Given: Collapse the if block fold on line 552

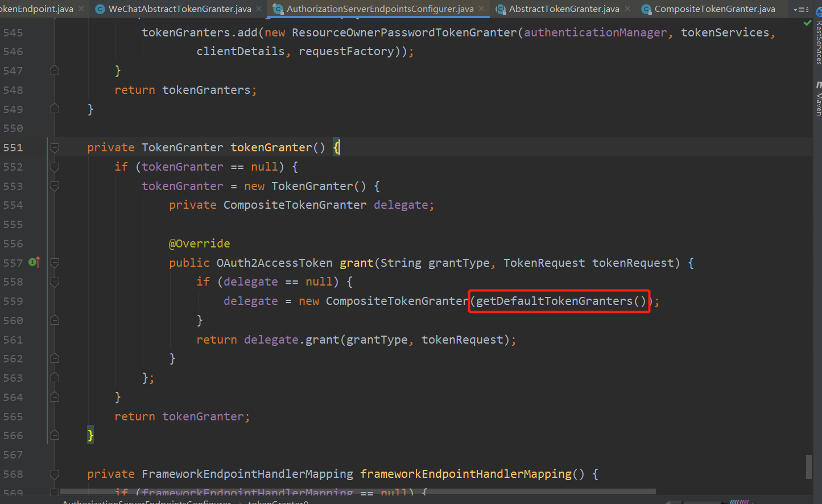Looking at the screenshot, I should click(x=54, y=166).
